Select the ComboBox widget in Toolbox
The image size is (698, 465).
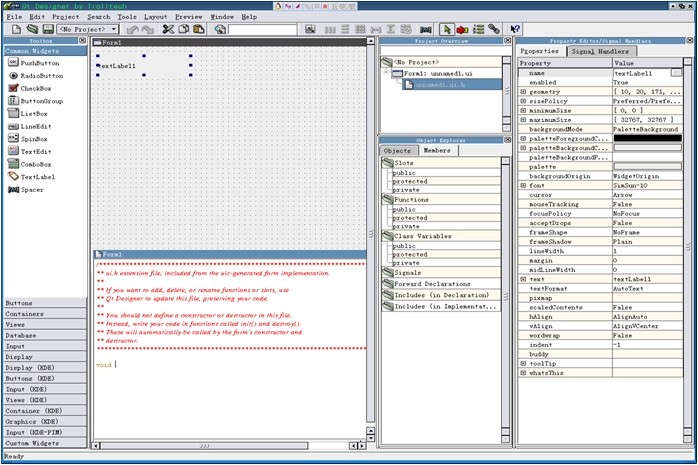[37, 163]
